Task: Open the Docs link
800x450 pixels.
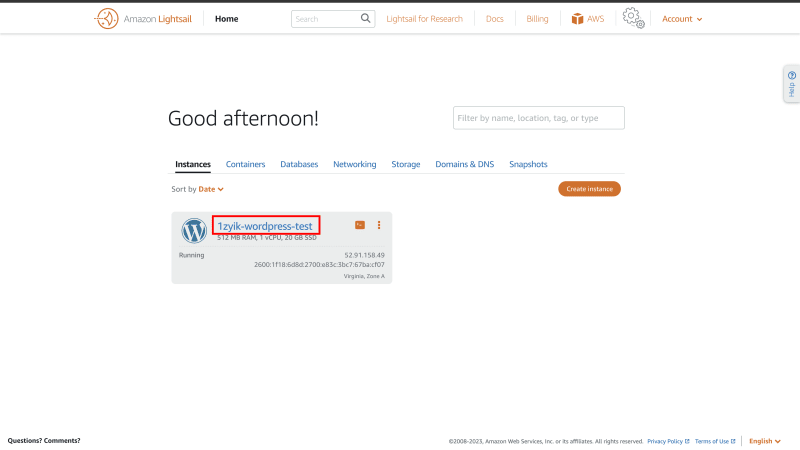Action: (x=494, y=19)
